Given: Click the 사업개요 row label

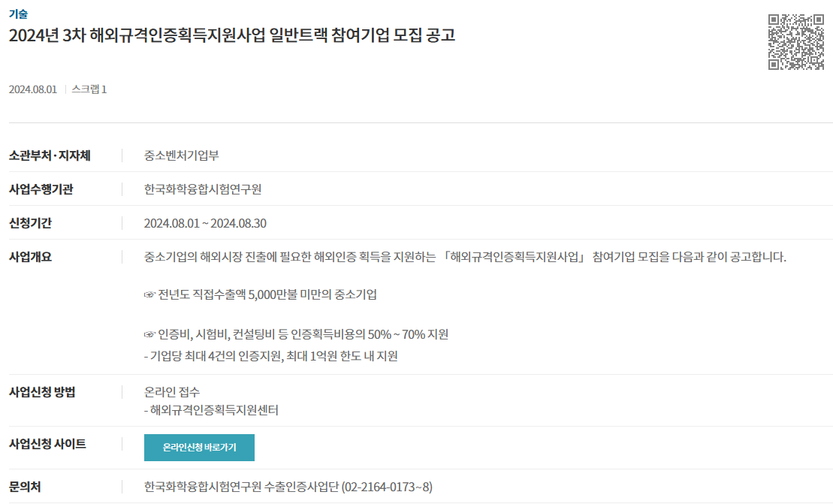Looking at the screenshot, I should click(30, 257).
